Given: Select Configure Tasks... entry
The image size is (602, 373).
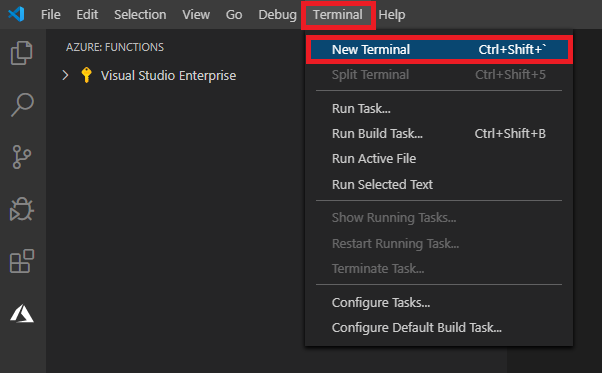Looking at the screenshot, I should coord(439,302).
